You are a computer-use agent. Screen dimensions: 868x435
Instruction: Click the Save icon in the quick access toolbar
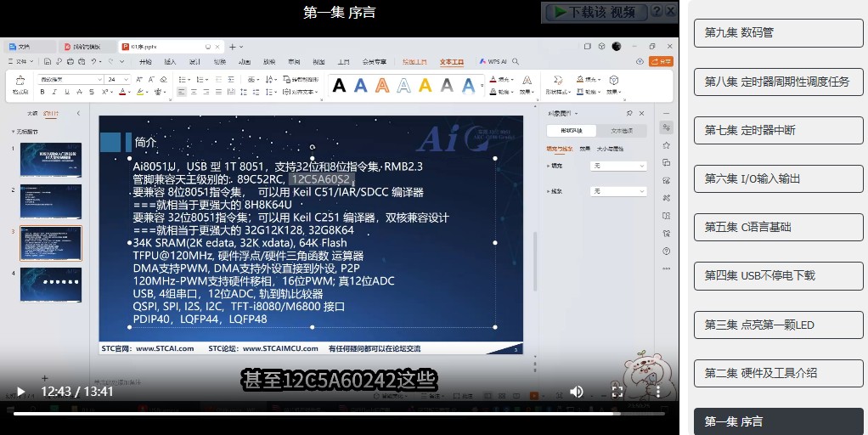point(48,61)
